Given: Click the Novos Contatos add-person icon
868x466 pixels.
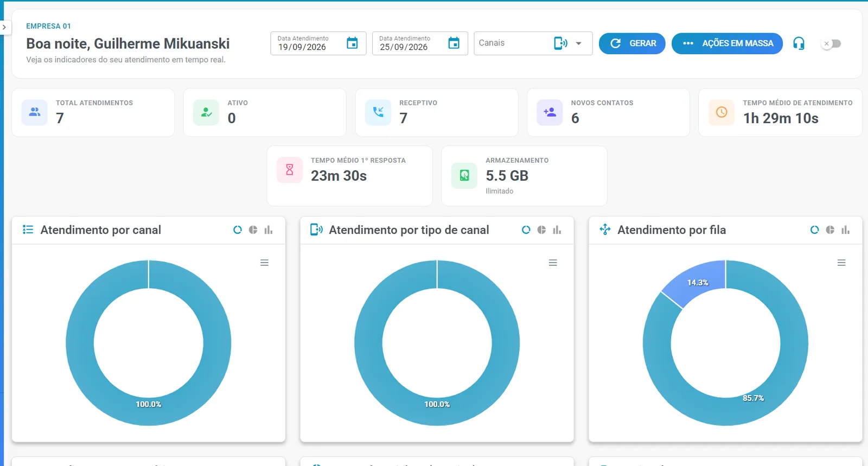Looking at the screenshot, I should (x=550, y=112).
